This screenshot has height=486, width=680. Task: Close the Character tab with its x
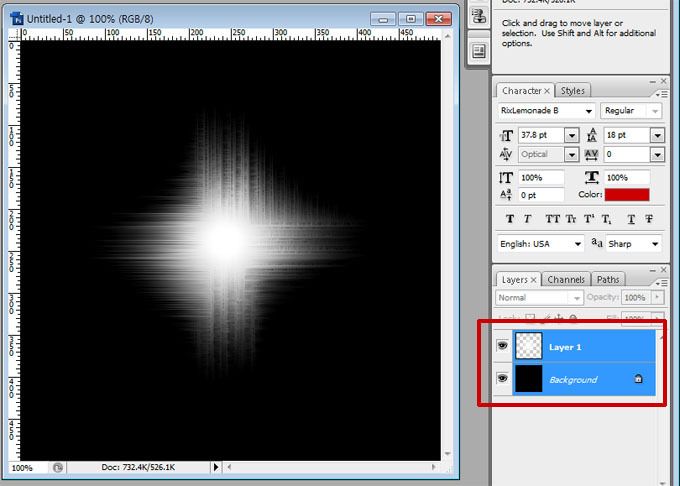(547, 91)
